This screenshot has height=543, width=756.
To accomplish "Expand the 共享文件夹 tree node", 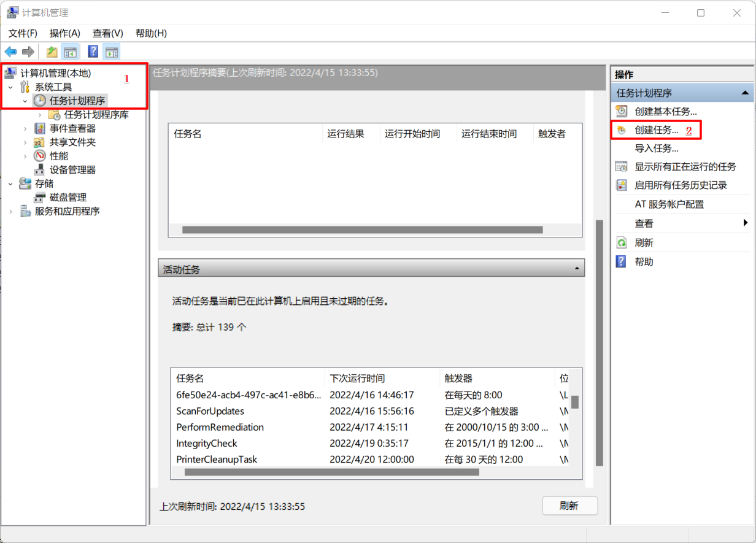I will coord(25,142).
